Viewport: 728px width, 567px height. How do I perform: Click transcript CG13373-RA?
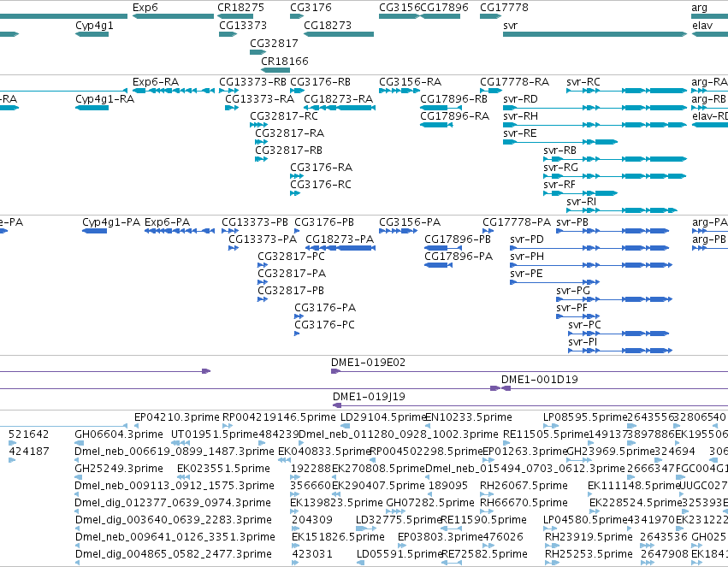(x=232, y=108)
